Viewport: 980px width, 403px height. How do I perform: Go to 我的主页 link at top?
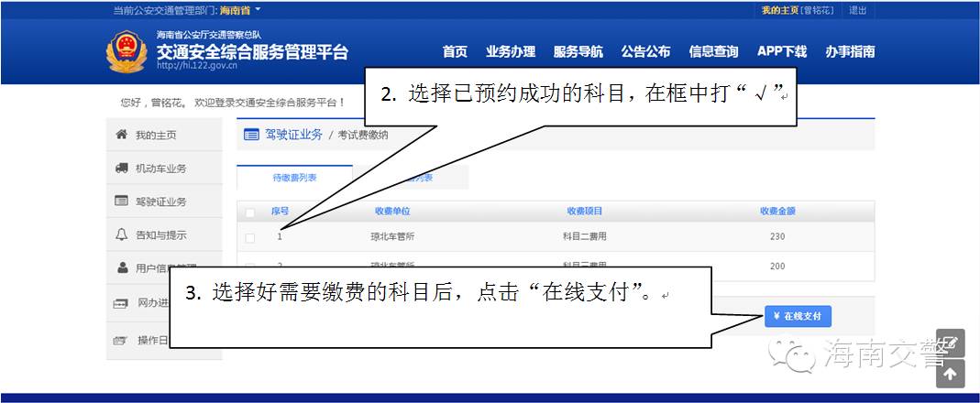tap(779, 10)
